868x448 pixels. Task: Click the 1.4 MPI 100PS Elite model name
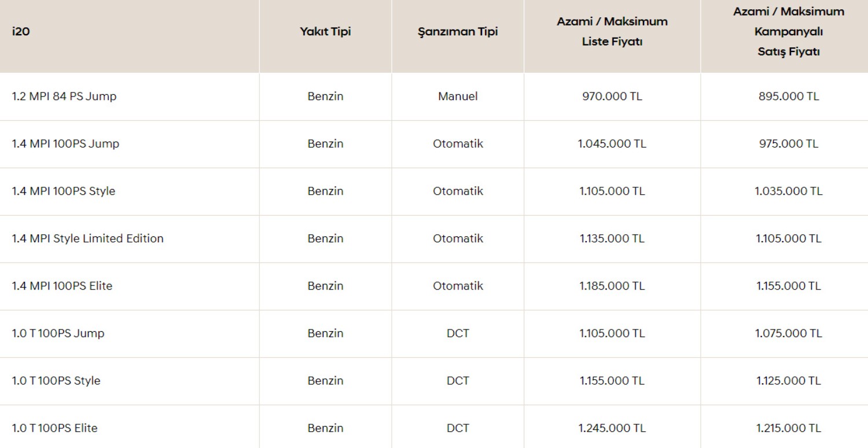coord(62,286)
